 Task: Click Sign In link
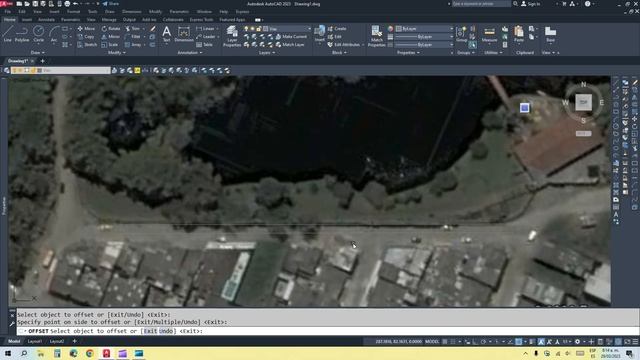[x=531, y=4]
